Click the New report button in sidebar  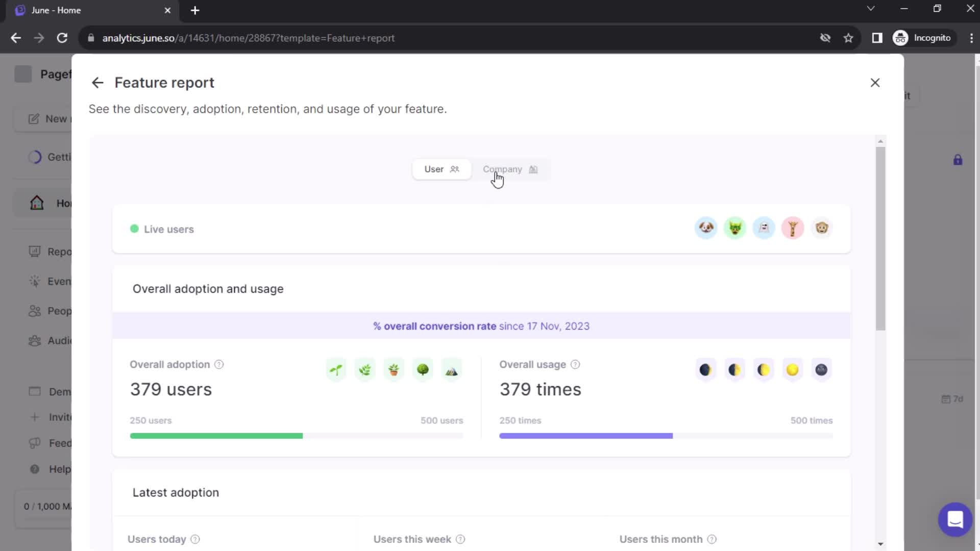pyautogui.click(x=43, y=119)
